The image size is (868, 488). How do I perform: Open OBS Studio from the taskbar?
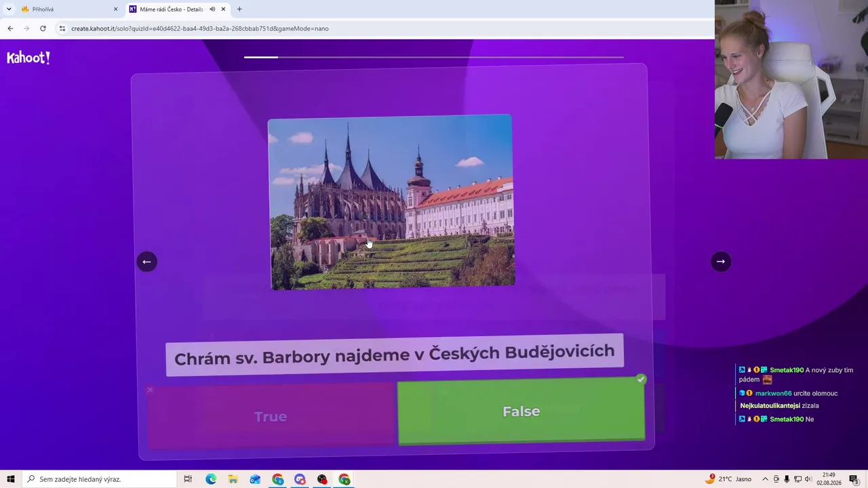pyautogui.click(x=322, y=479)
